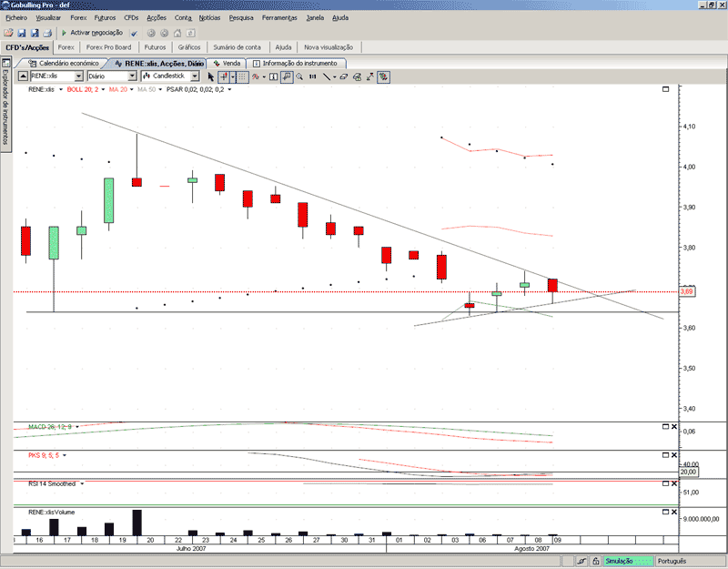The height and width of the screenshot is (569, 728).
Task: Click the printer icon in main toolbar
Action: 47,33
